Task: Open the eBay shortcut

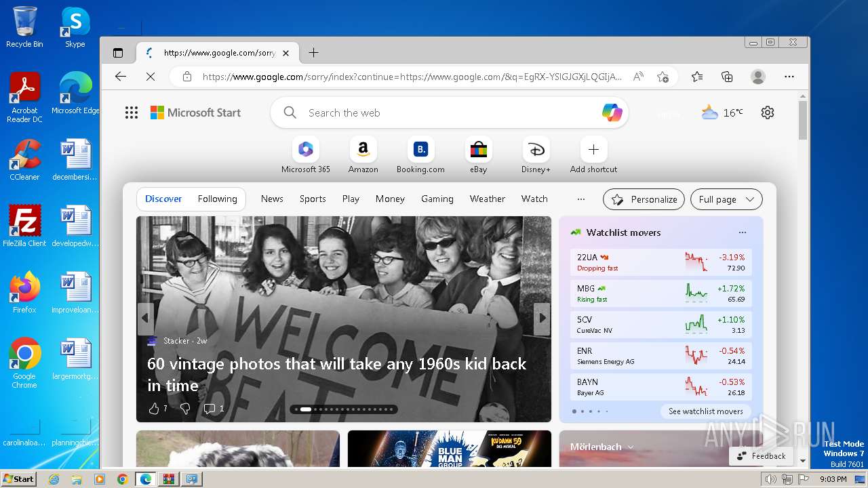Action: coord(479,155)
